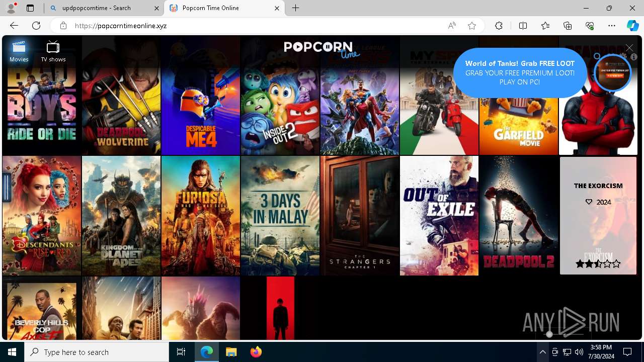The height and width of the screenshot is (362, 644).
Task: Show hidden system tray icons
Action: [542, 352]
